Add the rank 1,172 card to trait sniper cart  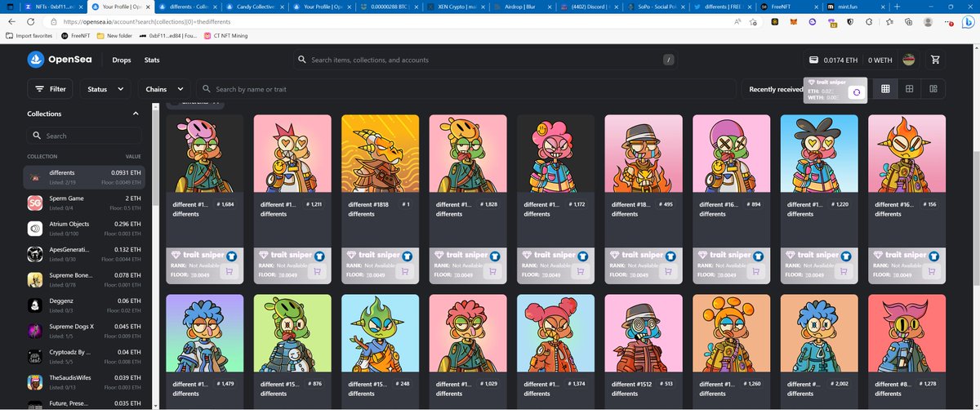point(580,272)
